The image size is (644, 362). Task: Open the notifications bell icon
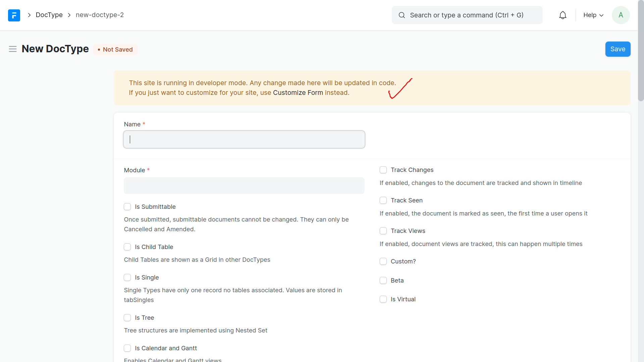click(x=562, y=15)
